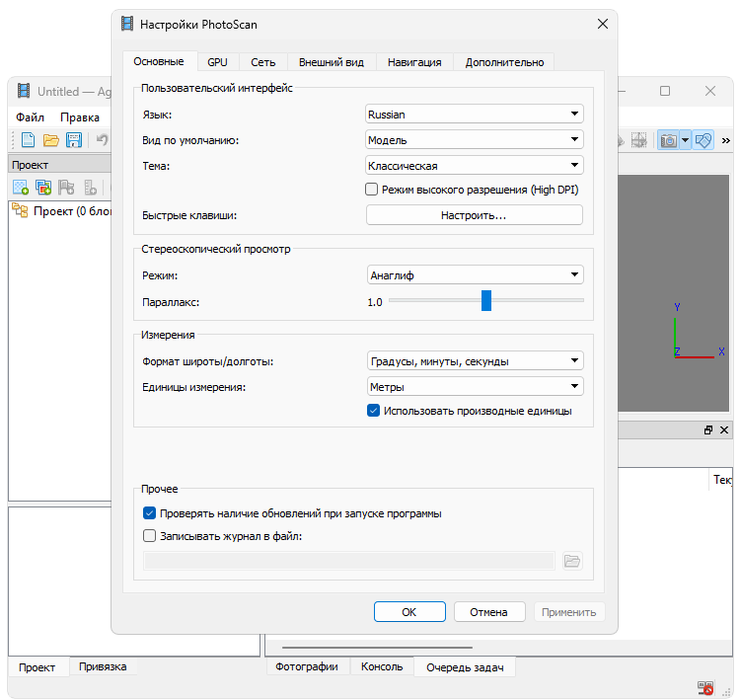Click the Параллакс slider handle

pos(486,301)
